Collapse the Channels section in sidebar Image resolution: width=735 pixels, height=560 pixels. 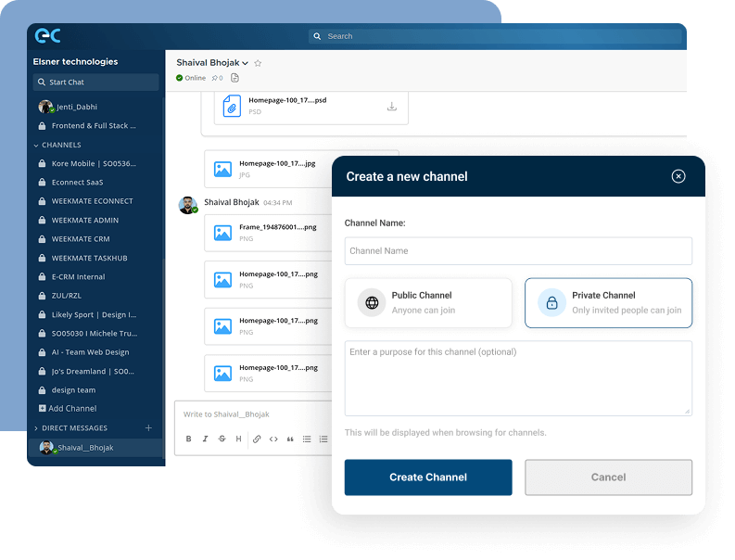coord(35,146)
